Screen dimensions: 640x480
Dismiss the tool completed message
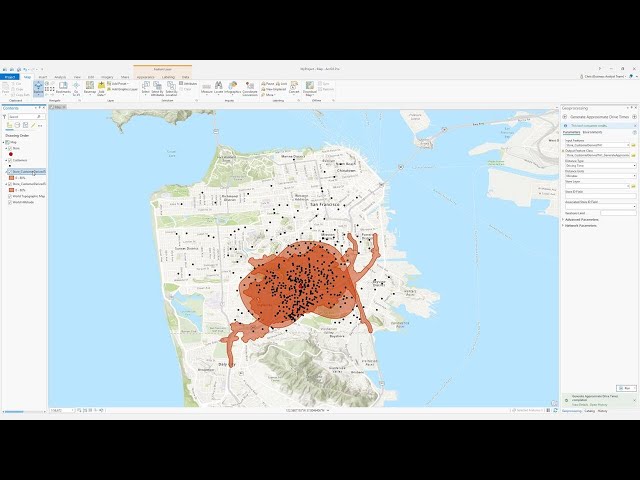click(x=634, y=400)
